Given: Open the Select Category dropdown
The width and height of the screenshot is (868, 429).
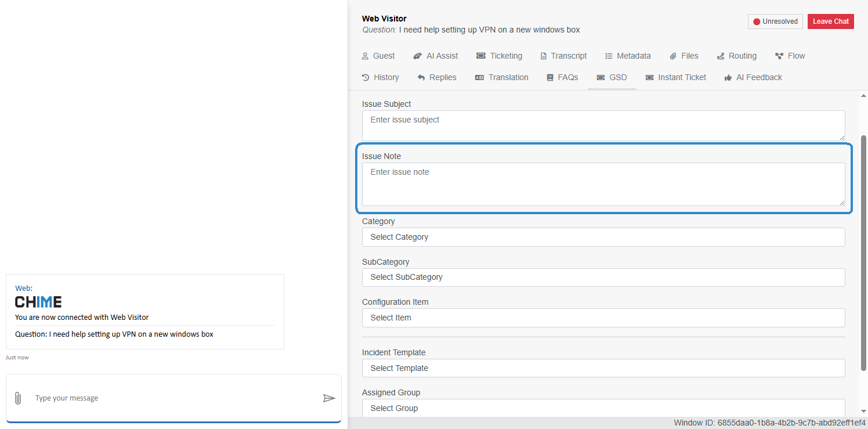Looking at the screenshot, I should pyautogui.click(x=603, y=237).
